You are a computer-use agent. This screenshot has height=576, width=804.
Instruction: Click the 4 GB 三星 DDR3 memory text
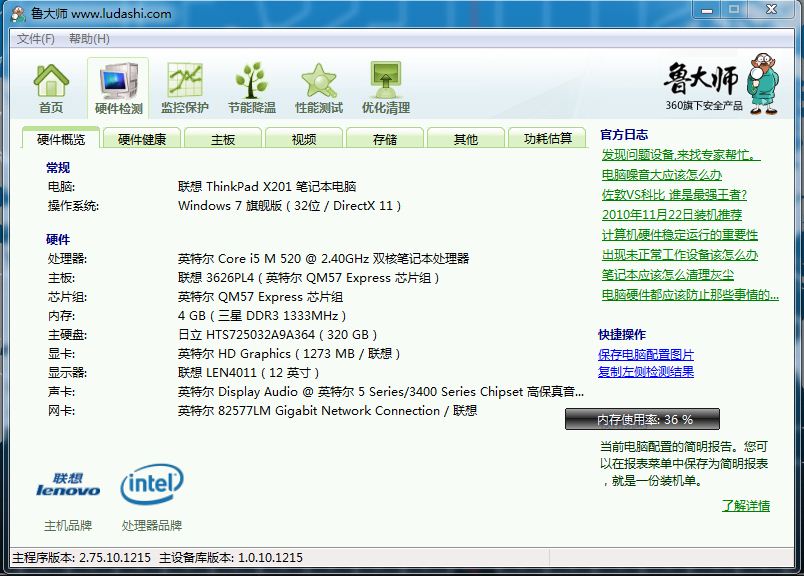262,316
